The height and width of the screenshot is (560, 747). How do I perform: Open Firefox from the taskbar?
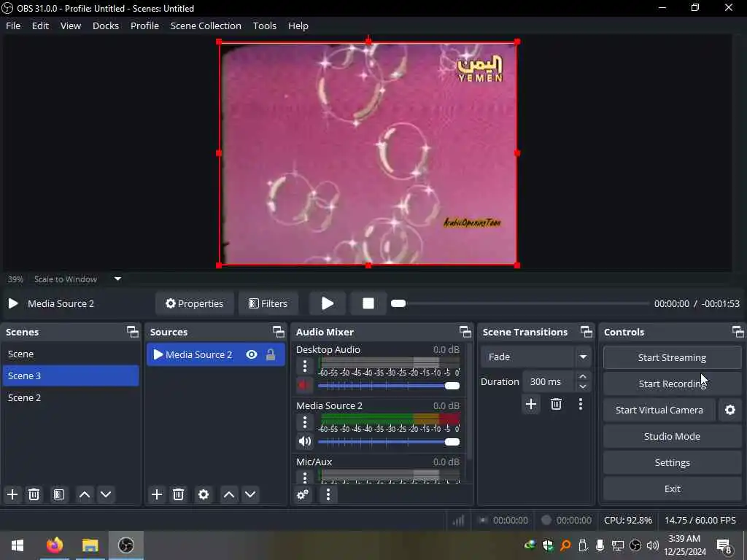[54, 545]
